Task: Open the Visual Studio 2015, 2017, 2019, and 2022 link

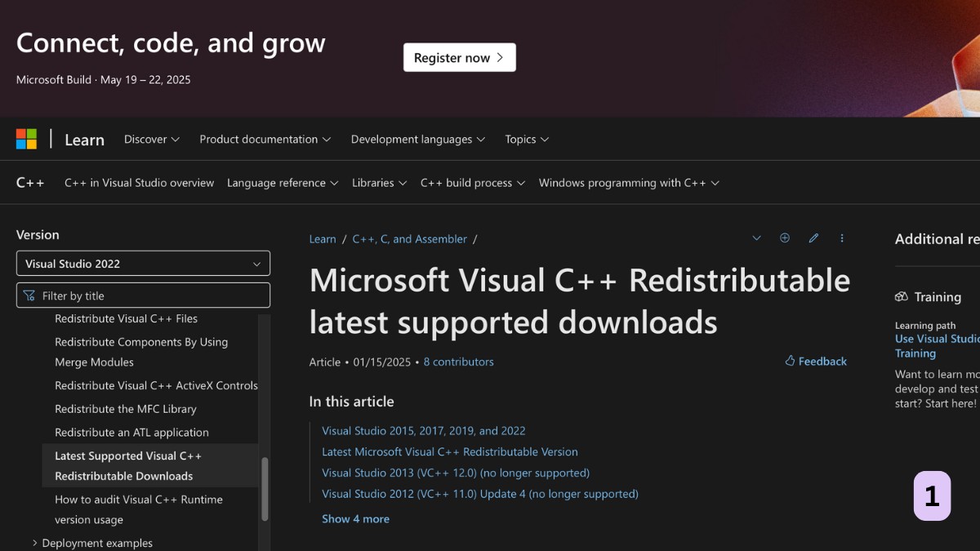Action: pyautogui.click(x=424, y=430)
